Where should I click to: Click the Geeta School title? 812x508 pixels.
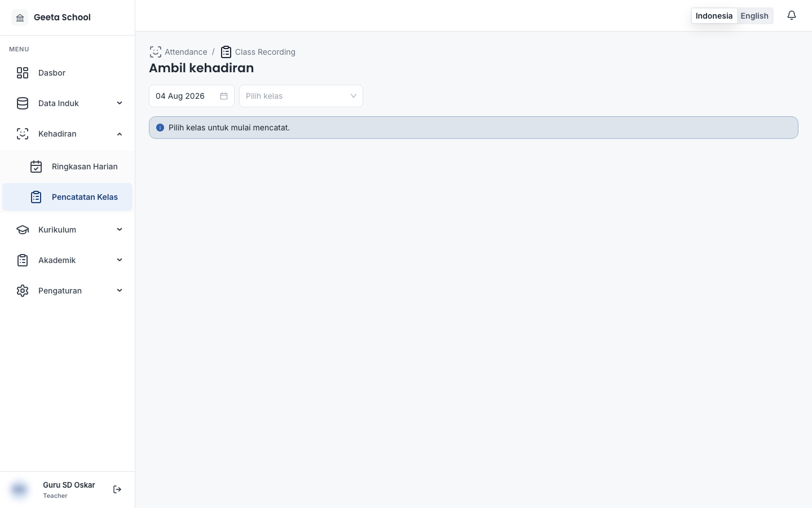(x=62, y=17)
